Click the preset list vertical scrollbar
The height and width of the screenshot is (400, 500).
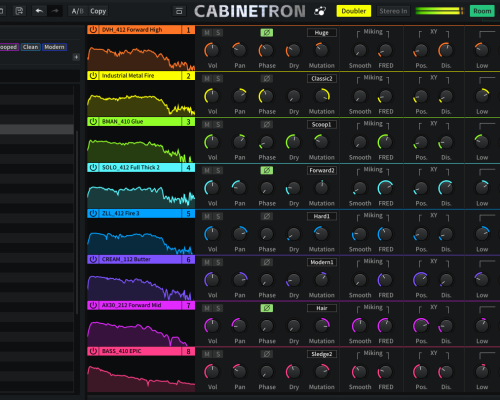pyautogui.click(x=77, y=223)
